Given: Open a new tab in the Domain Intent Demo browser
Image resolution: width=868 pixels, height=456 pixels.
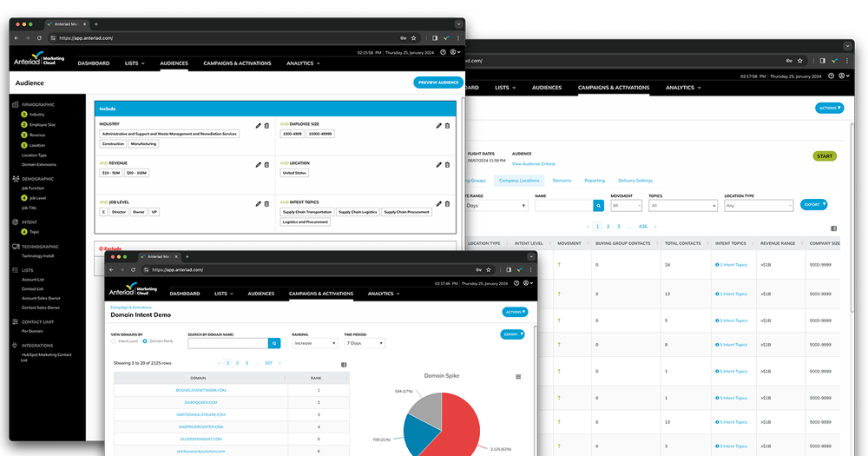Looking at the screenshot, I should [187, 256].
